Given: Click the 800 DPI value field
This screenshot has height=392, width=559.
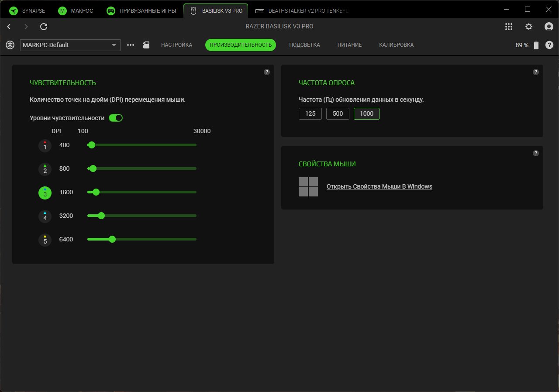Looking at the screenshot, I should (x=65, y=169).
